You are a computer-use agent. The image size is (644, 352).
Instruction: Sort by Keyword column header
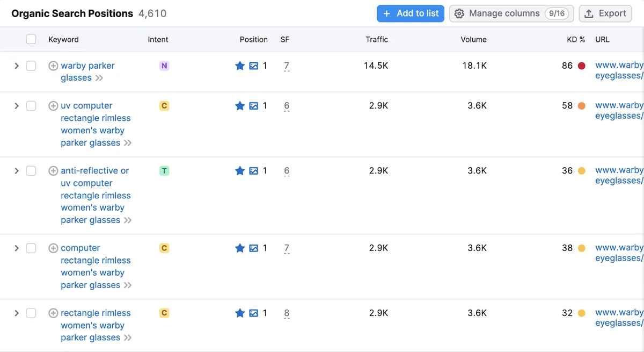pyautogui.click(x=63, y=40)
